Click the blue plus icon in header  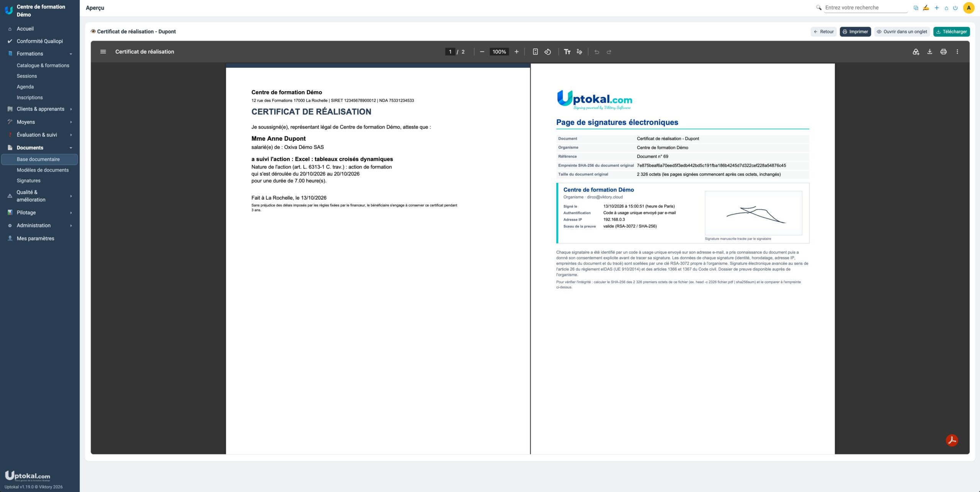(x=937, y=8)
